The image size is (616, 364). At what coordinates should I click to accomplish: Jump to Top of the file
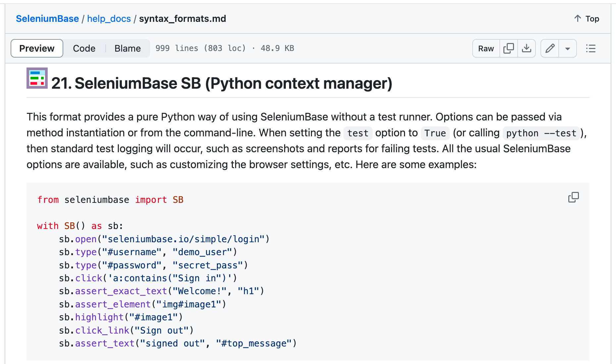coord(587,19)
